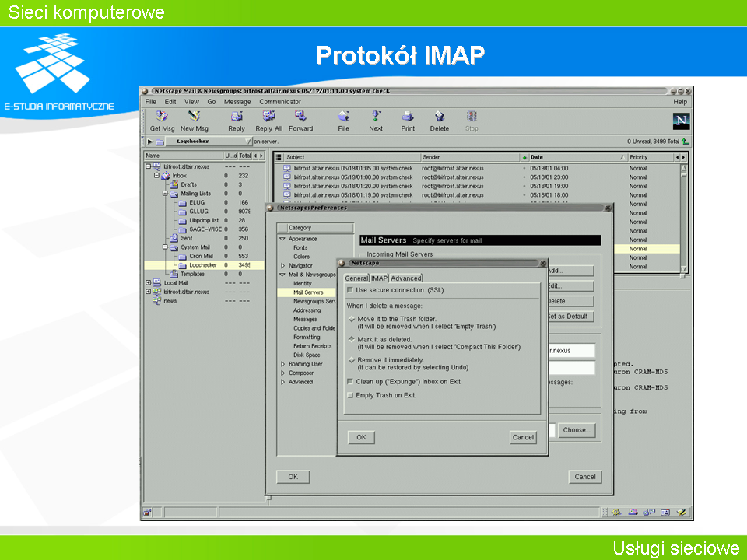Viewport: 747px width, 560px height.
Task: Select the Cron Mail folder
Action: tap(201, 256)
